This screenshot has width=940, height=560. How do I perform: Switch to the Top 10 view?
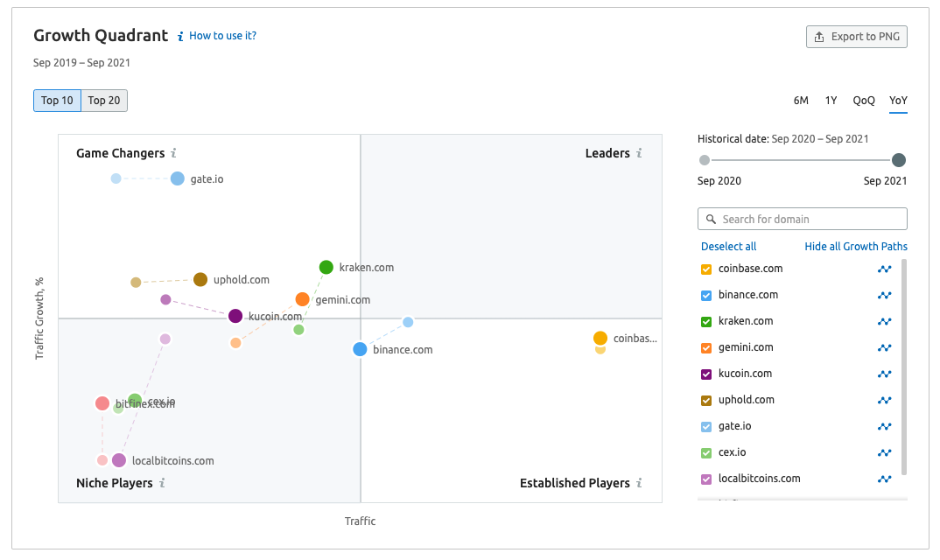click(x=57, y=101)
